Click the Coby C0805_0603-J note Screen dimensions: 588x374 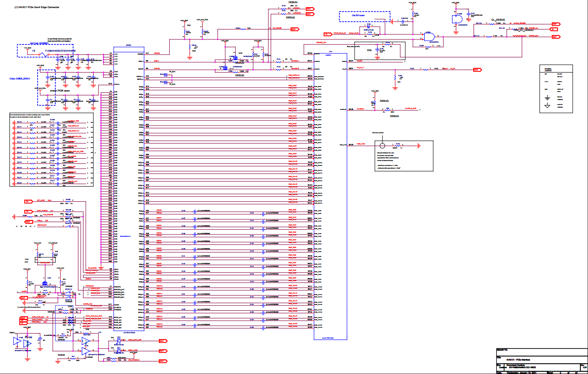point(21,78)
